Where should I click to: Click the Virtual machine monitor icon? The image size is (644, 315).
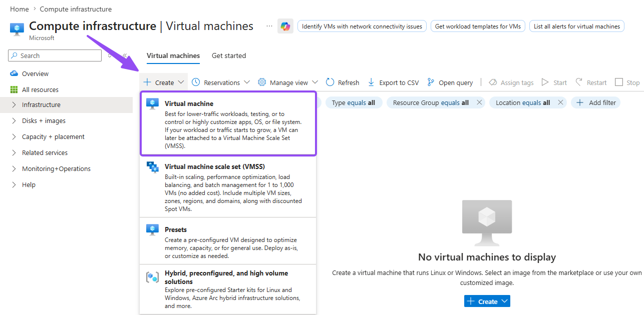pyautogui.click(x=152, y=104)
